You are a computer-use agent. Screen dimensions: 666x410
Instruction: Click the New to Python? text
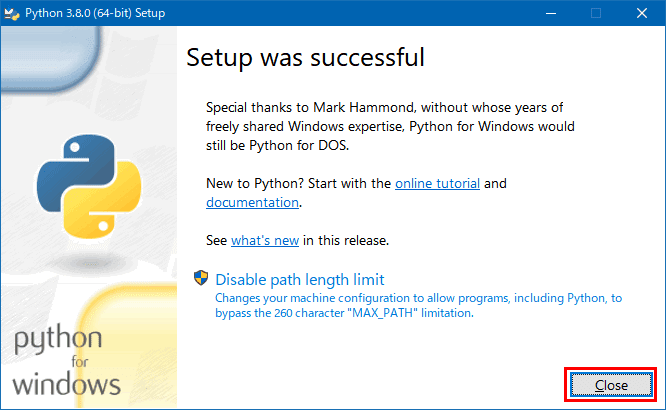tap(255, 184)
